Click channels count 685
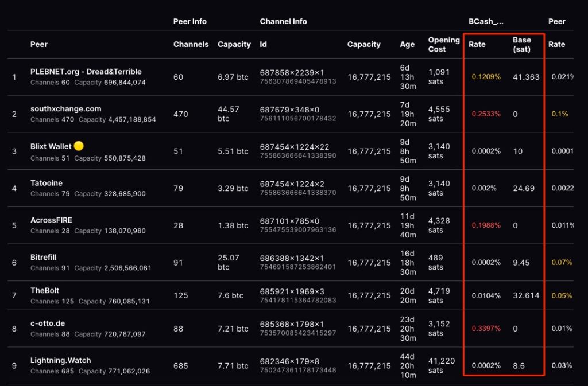 click(181, 365)
